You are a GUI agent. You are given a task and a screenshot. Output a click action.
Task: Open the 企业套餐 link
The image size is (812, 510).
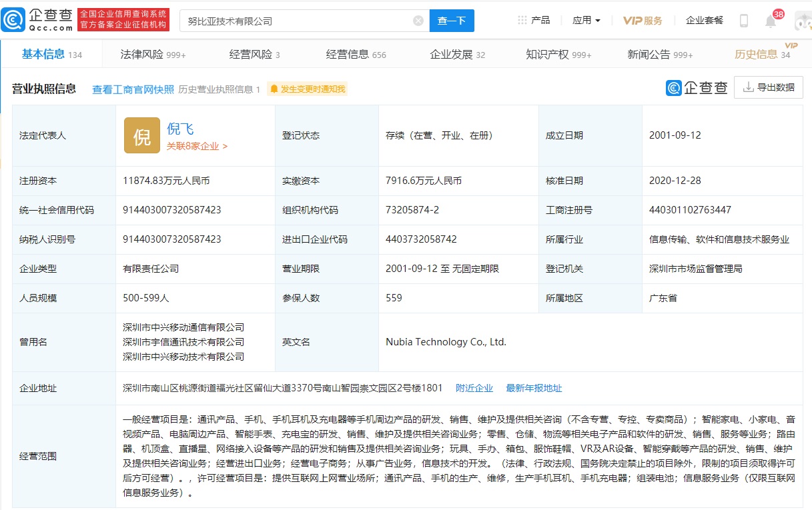[705, 21]
